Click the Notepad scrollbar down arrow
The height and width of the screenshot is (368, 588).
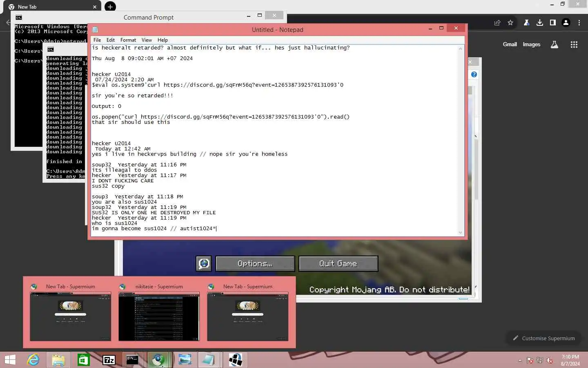click(461, 232)
